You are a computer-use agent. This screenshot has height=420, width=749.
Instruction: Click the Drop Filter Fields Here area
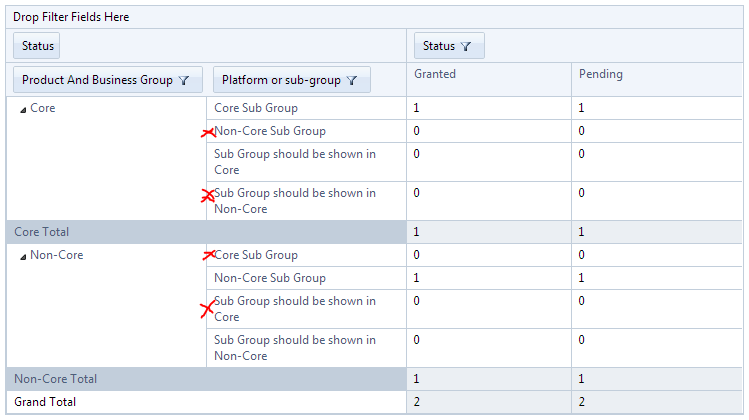click(x=71, y=17)
